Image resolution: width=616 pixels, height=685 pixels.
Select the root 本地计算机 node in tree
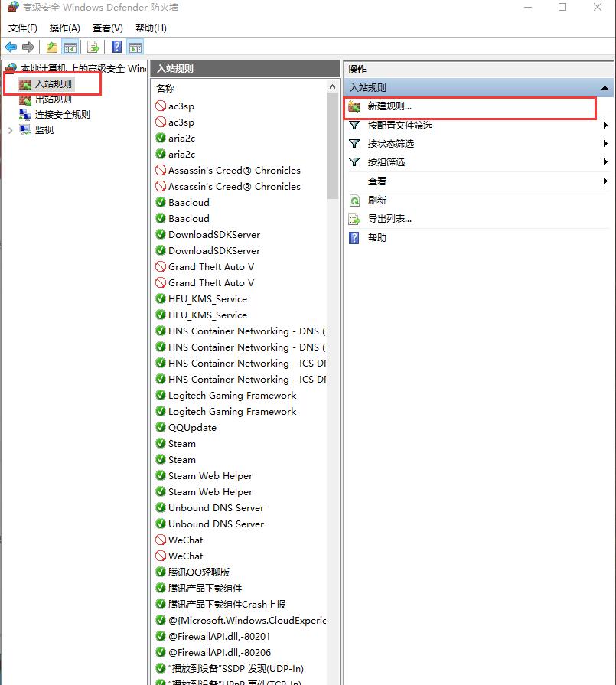point(83,68)
